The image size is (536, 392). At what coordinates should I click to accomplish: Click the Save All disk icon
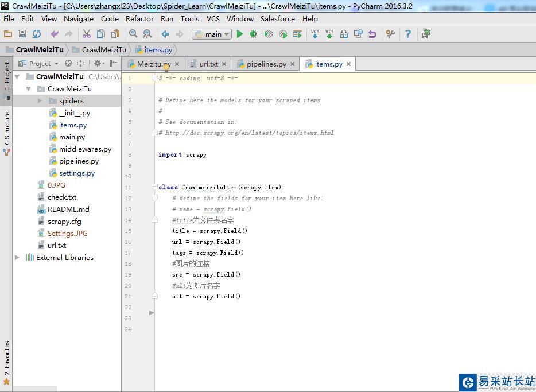(22, 34)
